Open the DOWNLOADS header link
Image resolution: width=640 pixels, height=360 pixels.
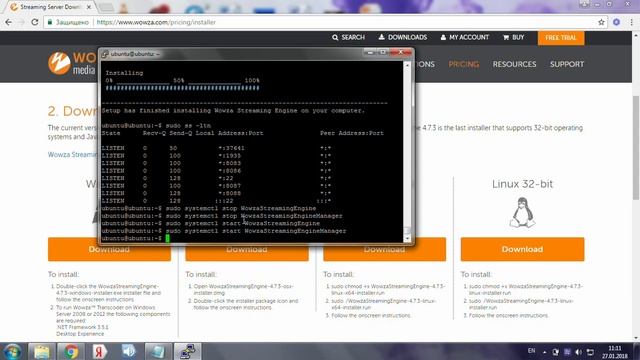click(x=402, y=38)
